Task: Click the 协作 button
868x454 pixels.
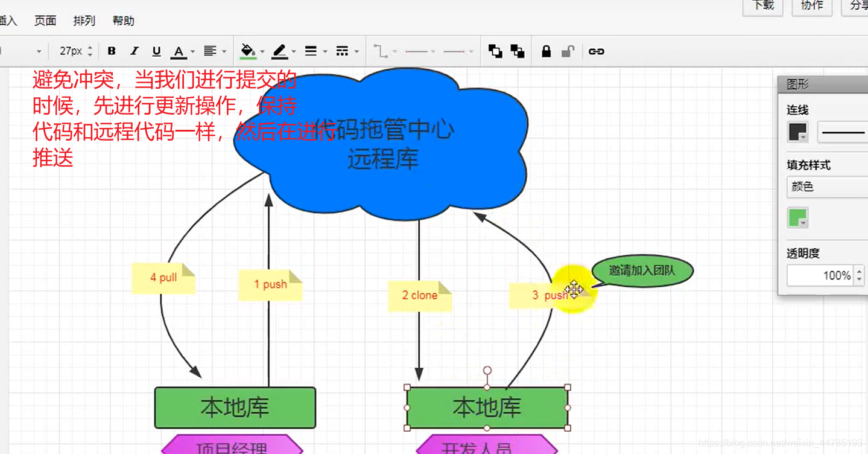Action: 812,6
